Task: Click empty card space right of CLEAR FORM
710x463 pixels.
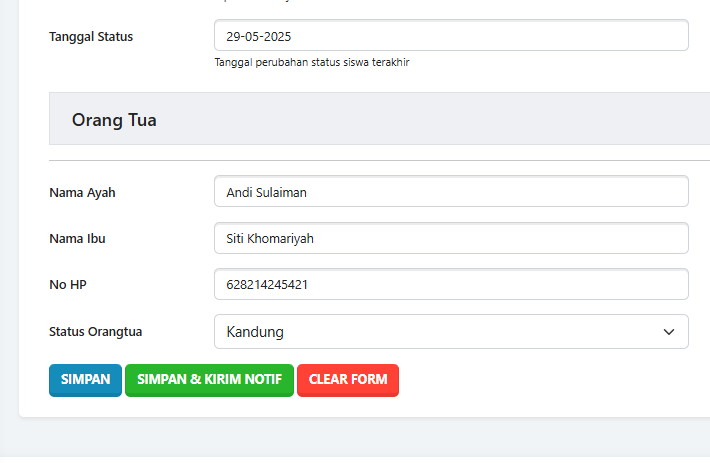Action: [550, 381]
